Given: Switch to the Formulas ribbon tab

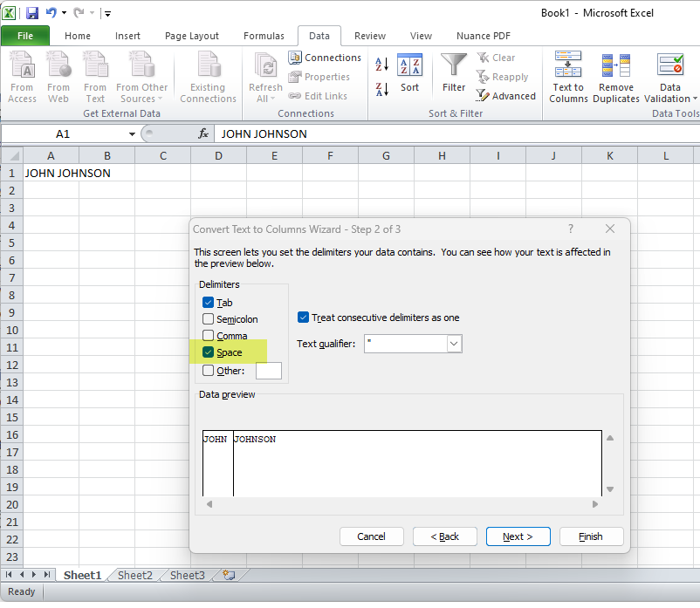Looking at the screenshot, I should [264, 36].
